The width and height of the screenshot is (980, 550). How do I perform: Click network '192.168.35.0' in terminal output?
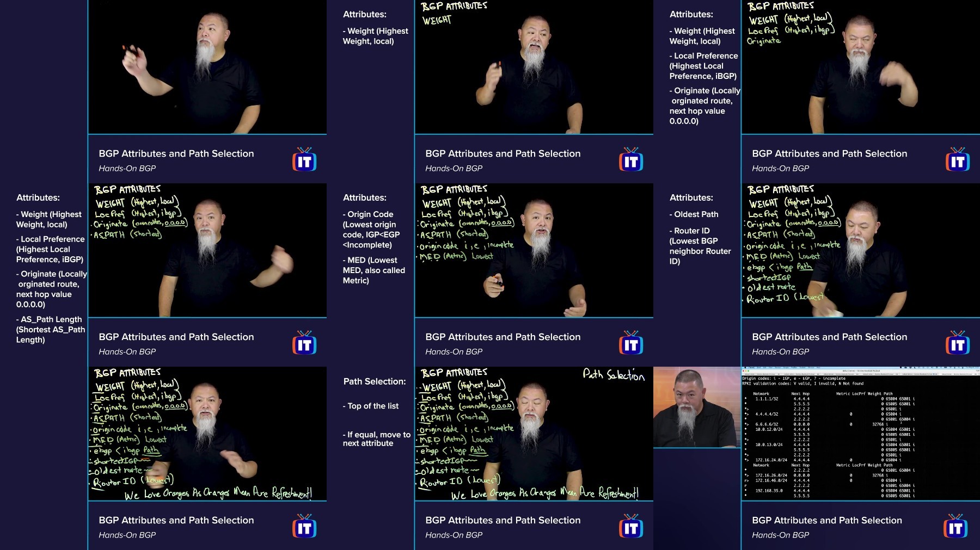point(769,491)
